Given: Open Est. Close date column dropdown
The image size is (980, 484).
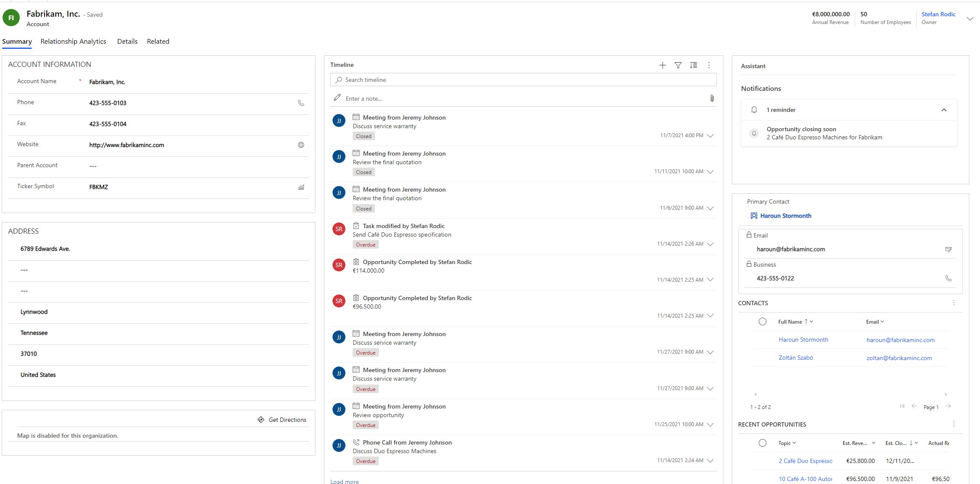Looking at the screenshot, I should [x=916, y=443].
